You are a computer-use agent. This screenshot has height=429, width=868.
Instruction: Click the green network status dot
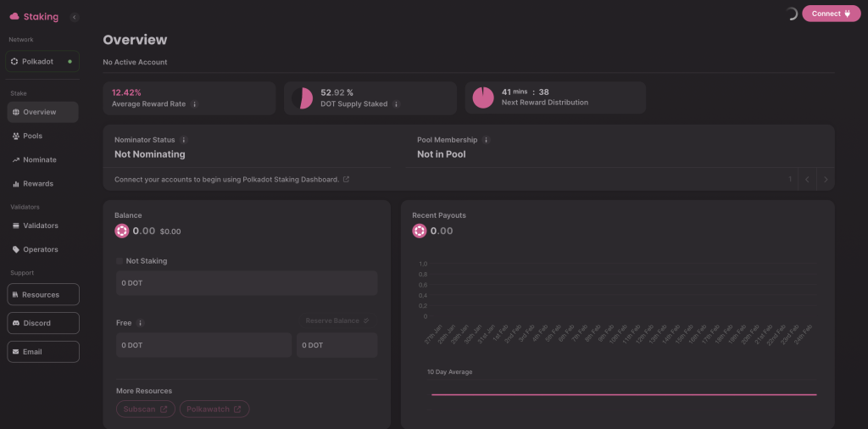(70, 61)
